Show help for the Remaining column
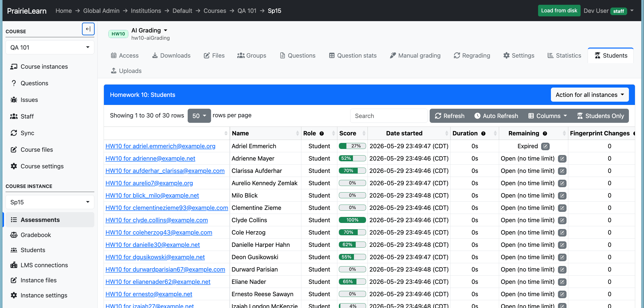 click(x=545, y=134)
